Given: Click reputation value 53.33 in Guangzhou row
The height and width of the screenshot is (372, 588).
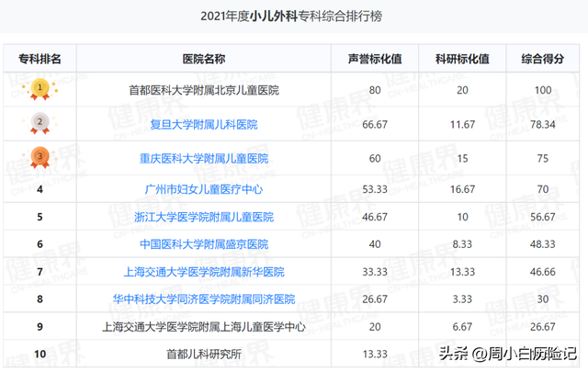Looking at the screenshot, I should point(375,189).
